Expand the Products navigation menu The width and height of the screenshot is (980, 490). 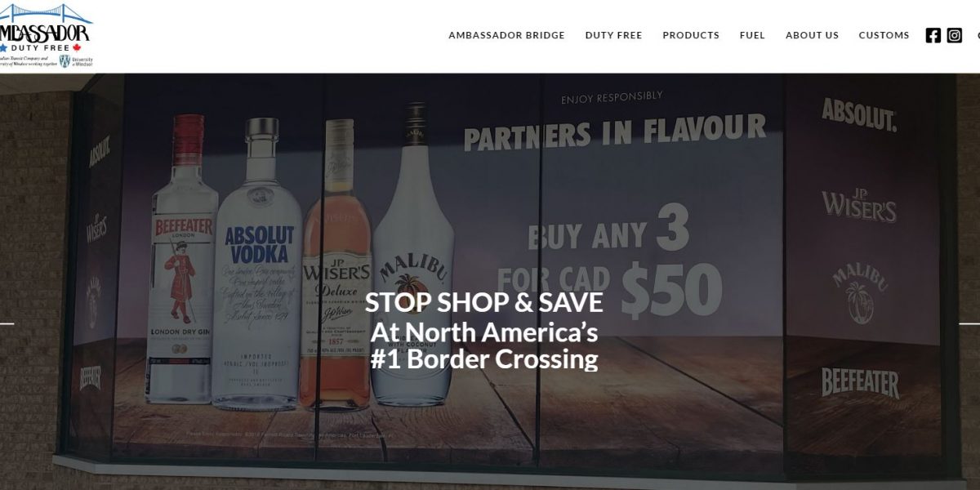691,35
